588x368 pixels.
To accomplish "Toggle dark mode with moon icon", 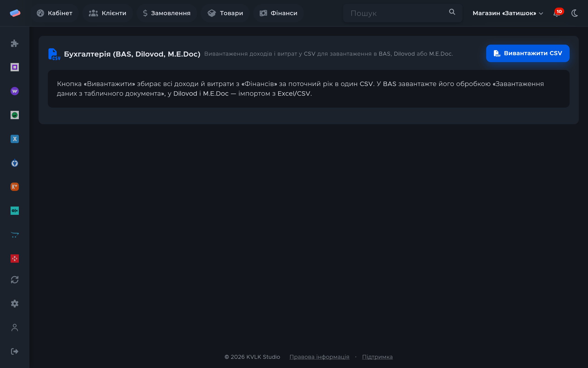I will [x=575, y=13].
